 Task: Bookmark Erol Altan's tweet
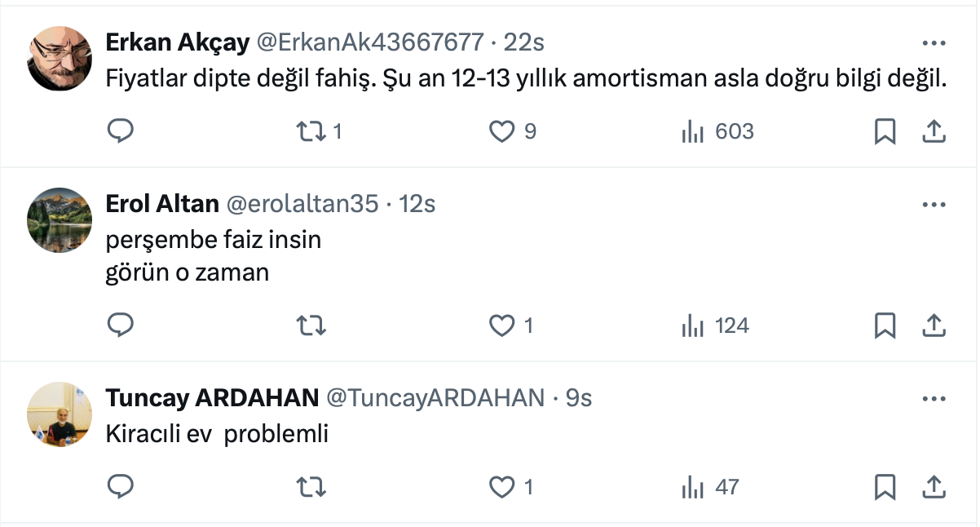[885, 325]
